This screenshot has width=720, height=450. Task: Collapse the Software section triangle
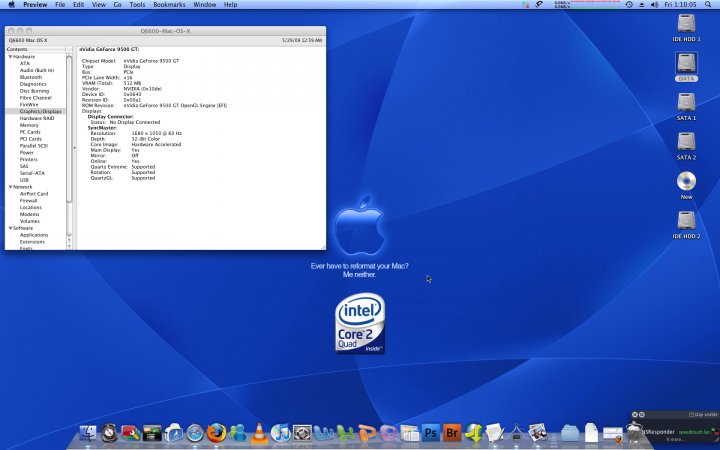(10, 228)
